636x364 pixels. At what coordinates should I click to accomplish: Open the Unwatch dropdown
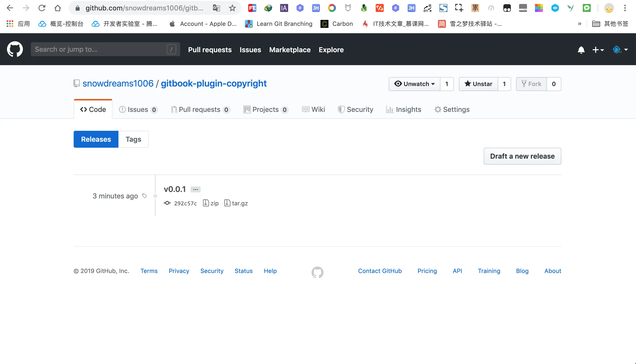414,84
